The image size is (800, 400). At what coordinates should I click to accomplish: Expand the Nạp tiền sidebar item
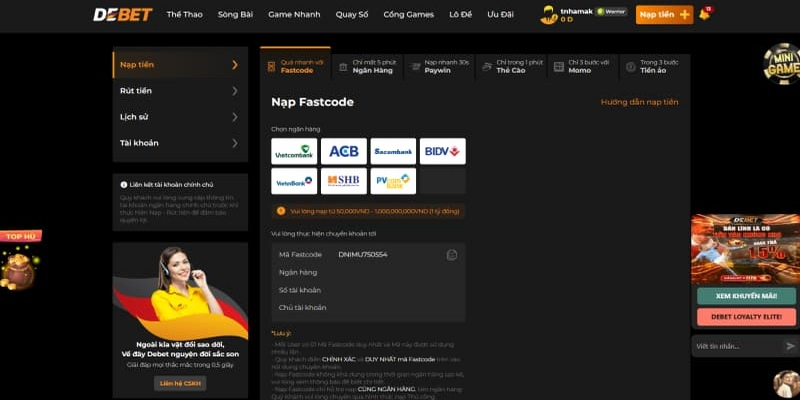pos(180,65)
